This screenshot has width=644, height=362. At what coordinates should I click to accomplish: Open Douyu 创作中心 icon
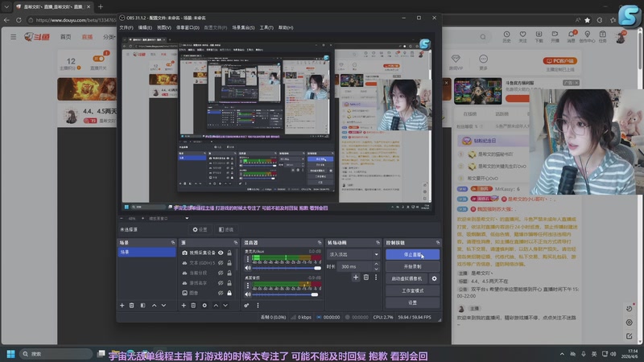tap(587, 36)
